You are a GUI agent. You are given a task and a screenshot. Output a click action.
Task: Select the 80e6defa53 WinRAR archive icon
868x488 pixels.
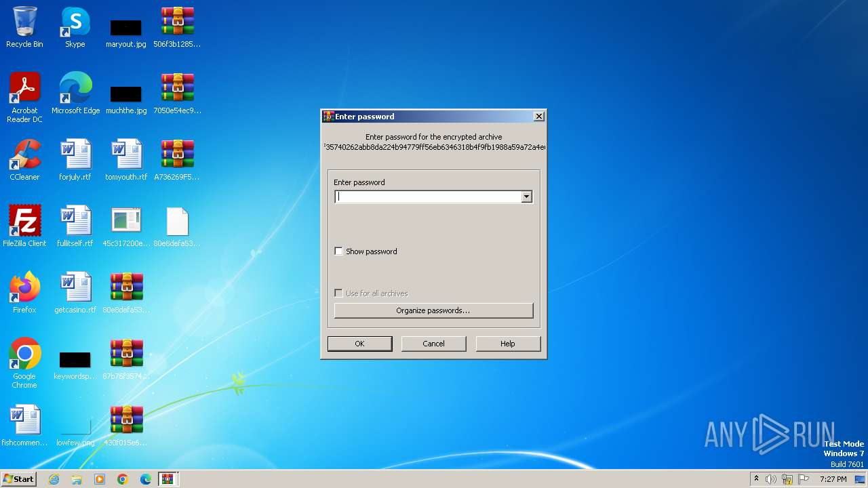pyautogui.click(x=126, y=293)
